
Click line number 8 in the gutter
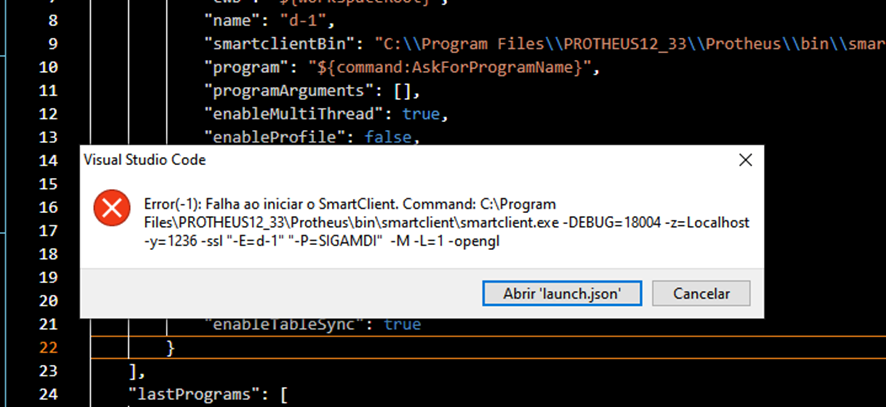click(53, 21)
